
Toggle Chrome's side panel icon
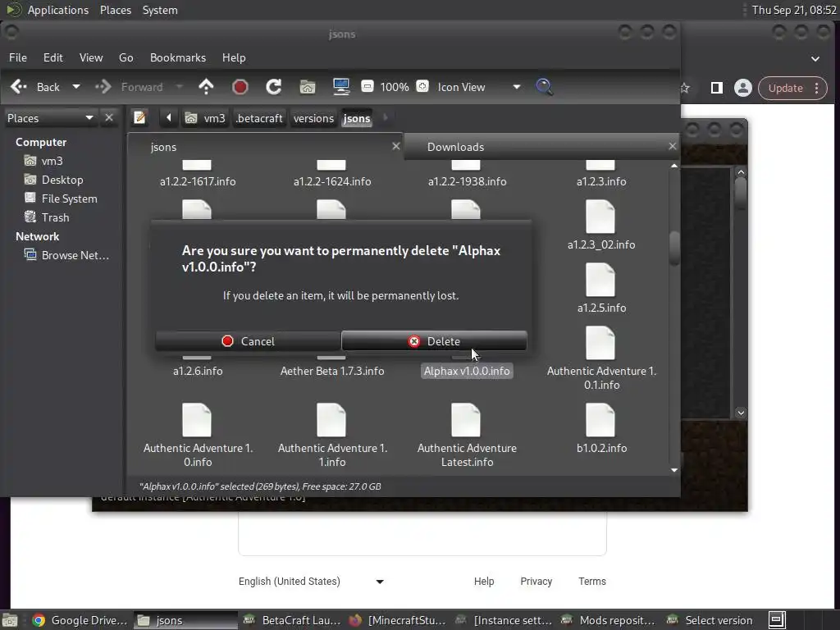point(717,88)
